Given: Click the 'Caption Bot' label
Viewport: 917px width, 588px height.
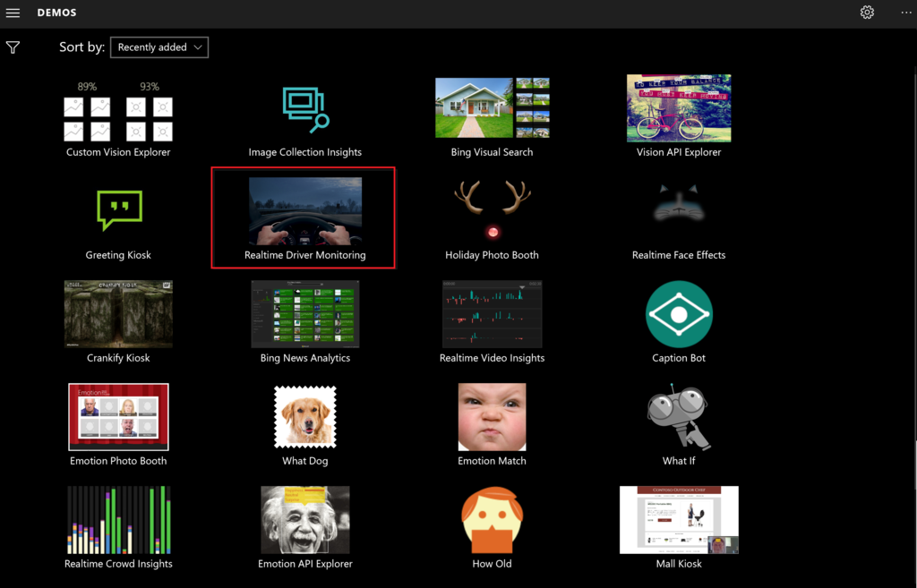Looking at the screenshot, I should [679, 358].
